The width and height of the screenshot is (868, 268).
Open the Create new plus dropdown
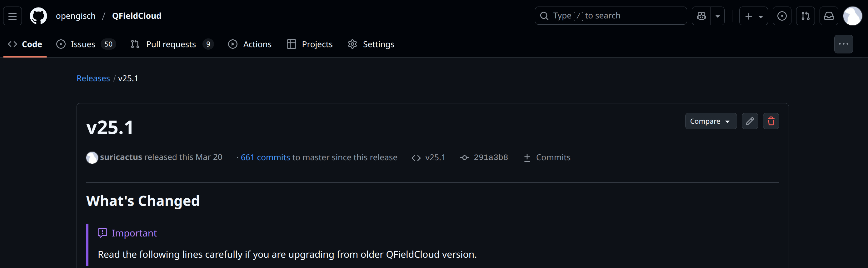coord(753,16)
